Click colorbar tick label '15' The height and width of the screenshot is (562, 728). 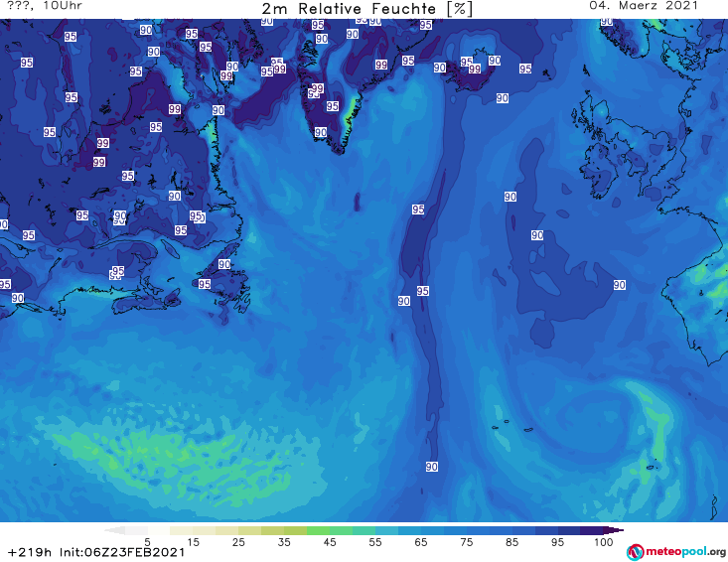(193, 542)
